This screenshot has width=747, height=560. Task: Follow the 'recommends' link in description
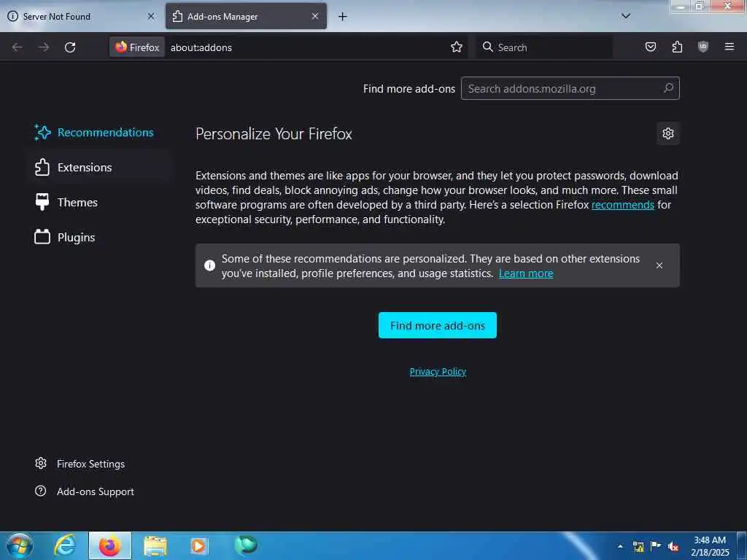(623, 205)
